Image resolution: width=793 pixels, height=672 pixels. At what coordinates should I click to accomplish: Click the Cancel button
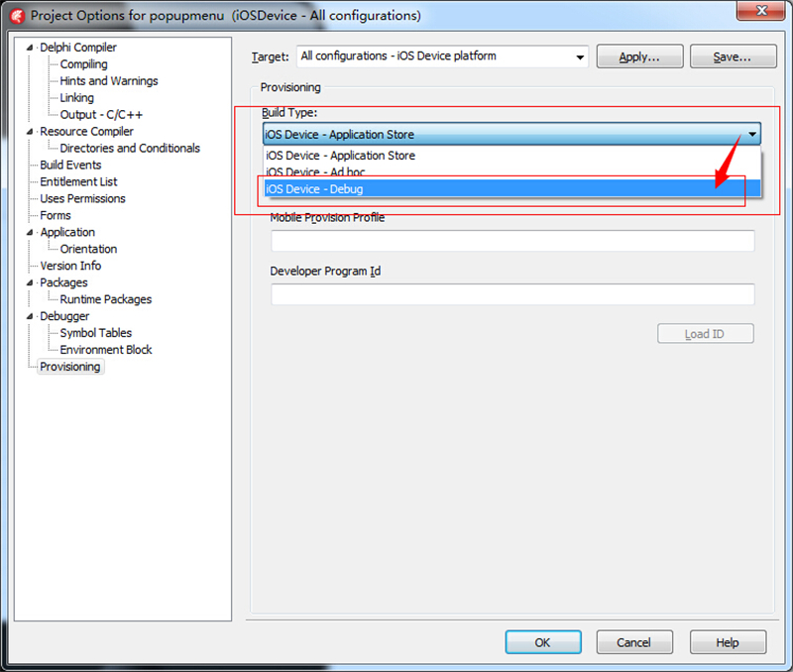click(x=634, y=642)
